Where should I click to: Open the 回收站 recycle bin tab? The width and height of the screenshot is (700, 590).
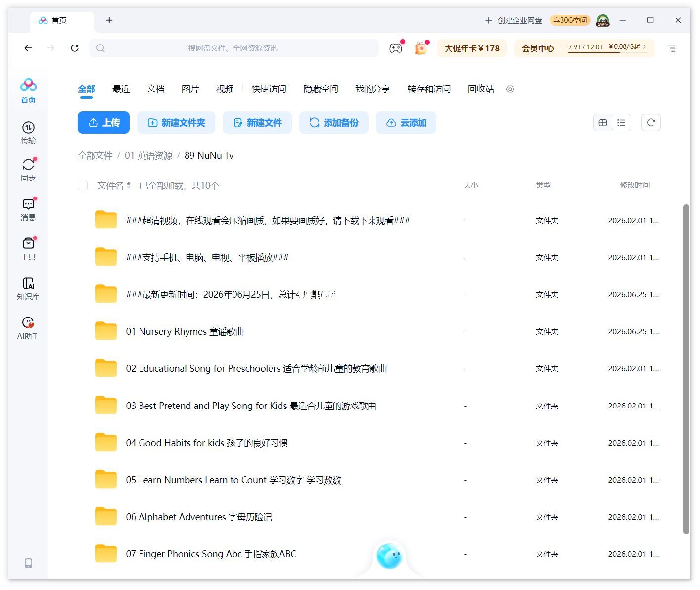[x=481, y=89]
